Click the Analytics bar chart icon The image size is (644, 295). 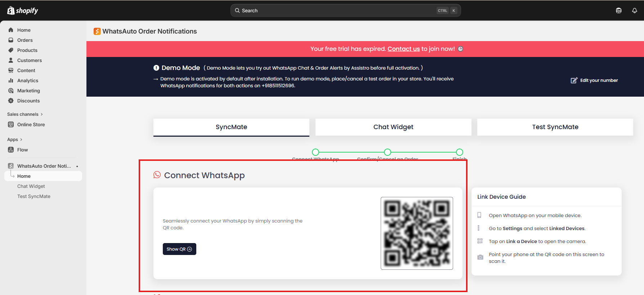11,80
